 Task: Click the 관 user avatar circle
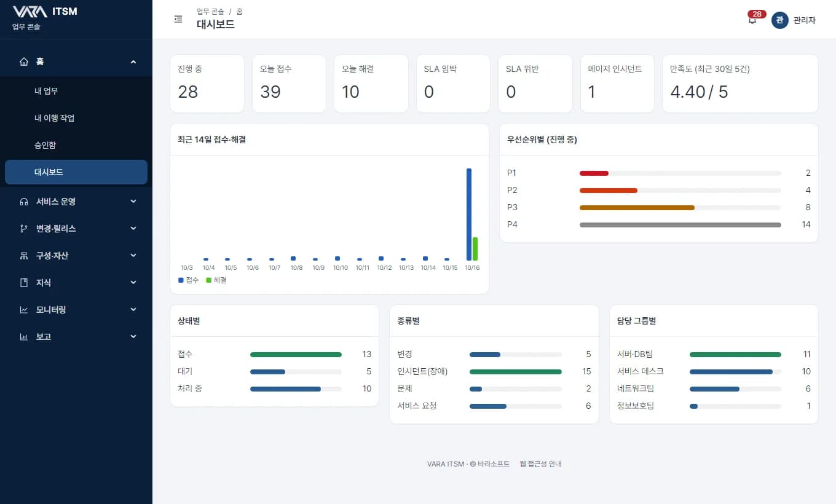779,20
